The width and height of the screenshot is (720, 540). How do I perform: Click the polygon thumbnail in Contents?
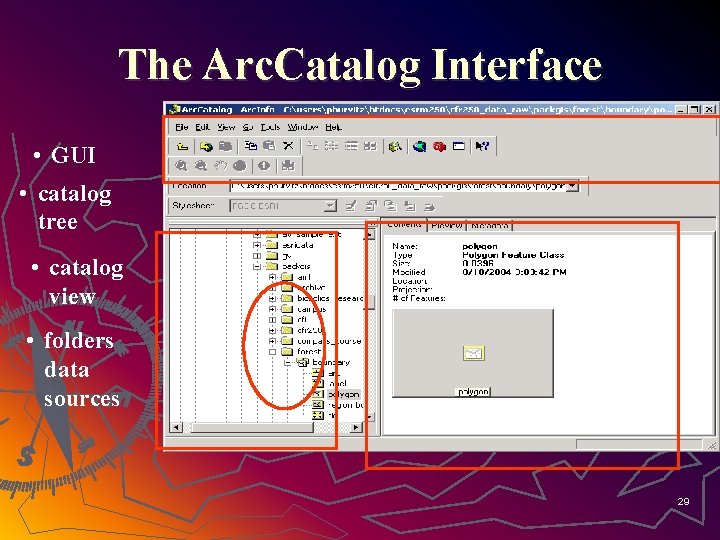(473, 353)
